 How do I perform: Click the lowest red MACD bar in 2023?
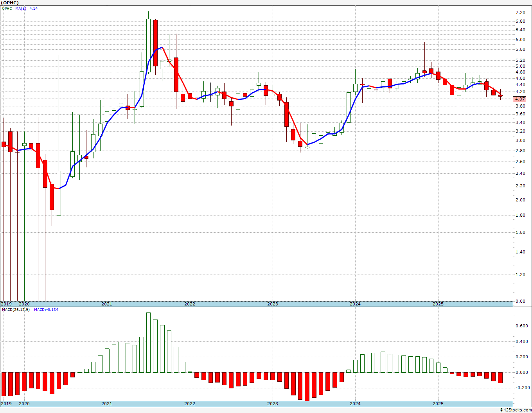click(307, 386)
